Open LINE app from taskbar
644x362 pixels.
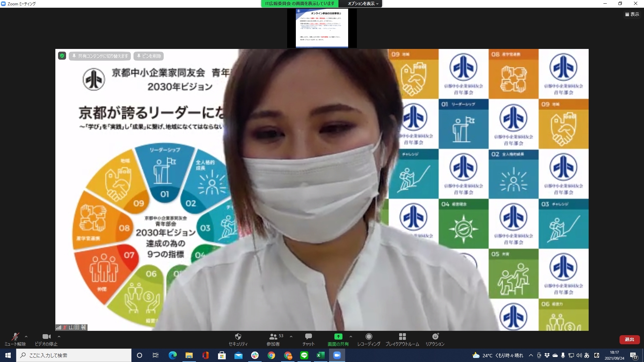click(304, 355)
